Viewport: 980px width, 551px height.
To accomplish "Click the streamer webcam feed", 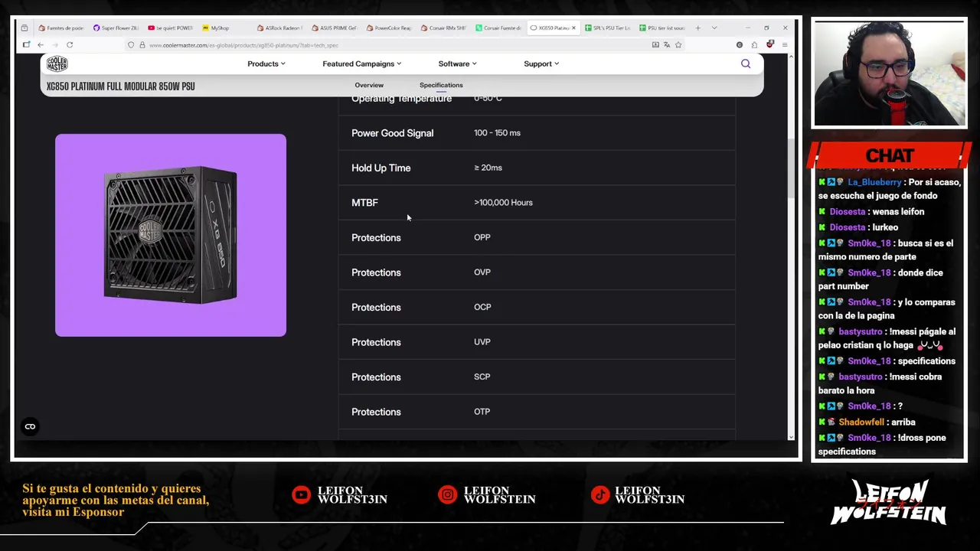I will tap(890, 73).
